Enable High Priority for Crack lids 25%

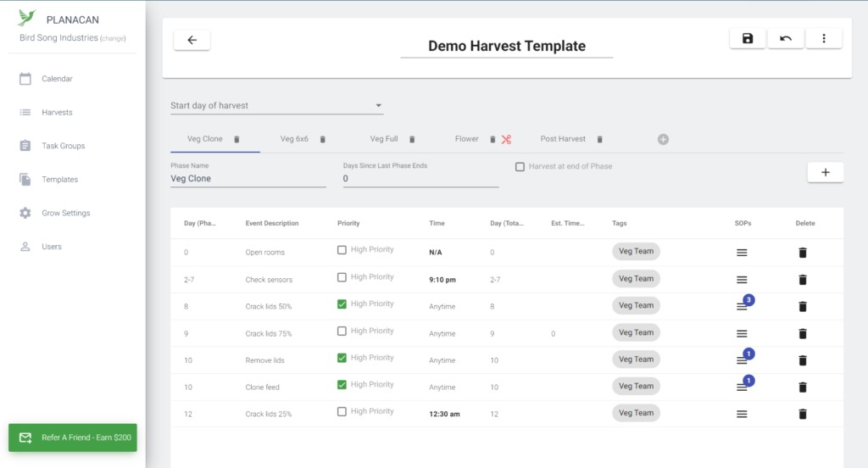pyautogui.click(x=342, y=411)
